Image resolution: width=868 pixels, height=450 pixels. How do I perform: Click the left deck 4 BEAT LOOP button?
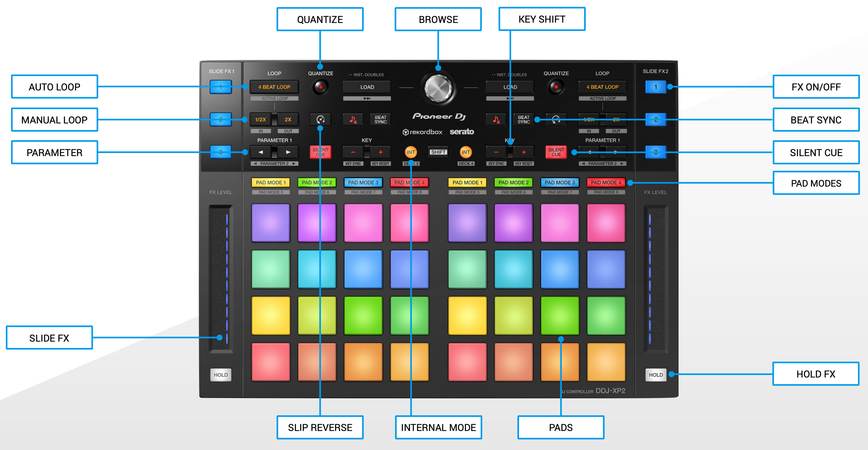[x=274, y=87]
